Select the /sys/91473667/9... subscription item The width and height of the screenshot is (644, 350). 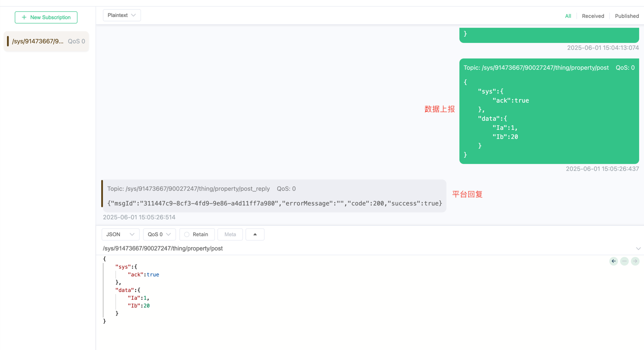(46, 42)
